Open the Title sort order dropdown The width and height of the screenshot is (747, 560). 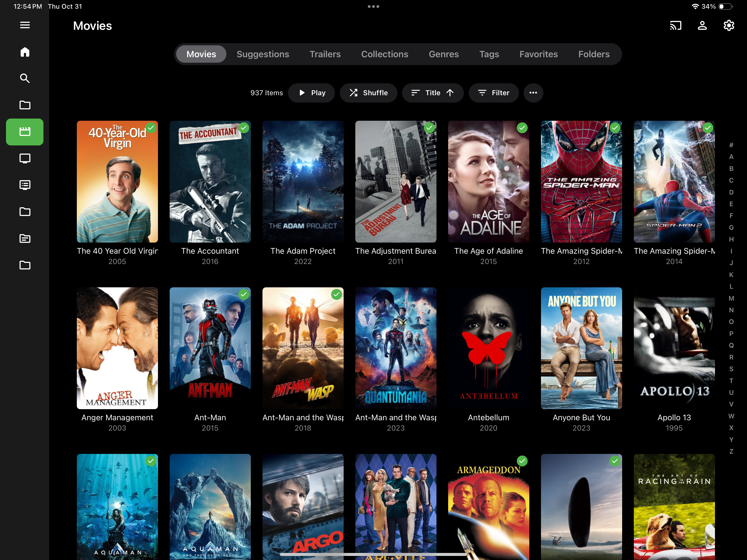[x=432, y=93]
